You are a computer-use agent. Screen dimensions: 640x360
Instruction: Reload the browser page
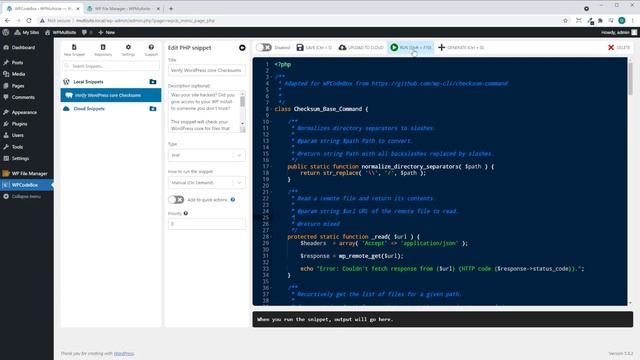pos(29,20)
